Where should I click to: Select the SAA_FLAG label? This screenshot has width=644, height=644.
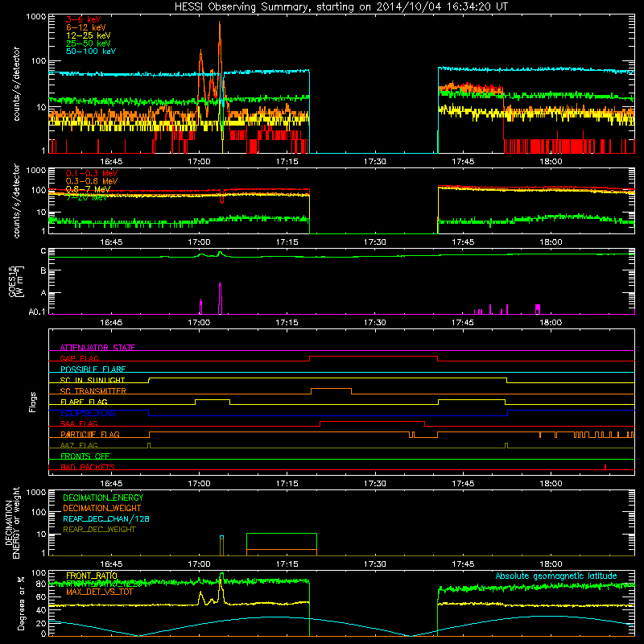[x=79, y=423]
